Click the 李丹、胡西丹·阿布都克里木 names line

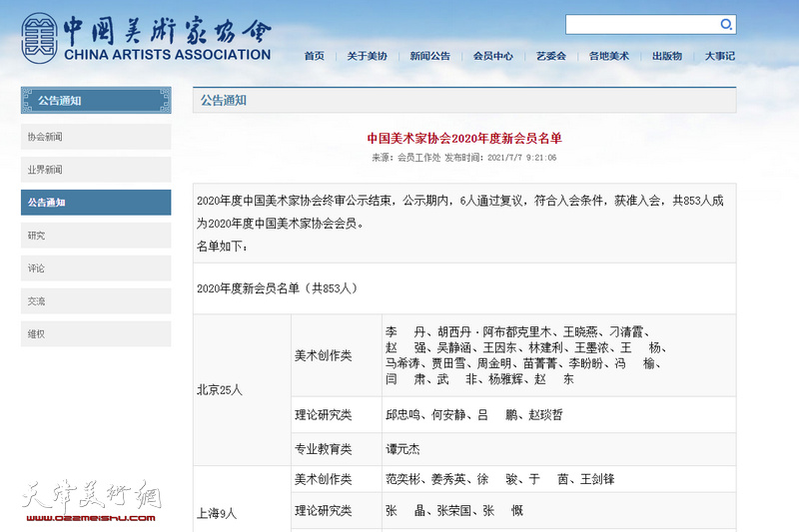coord(517,332)
